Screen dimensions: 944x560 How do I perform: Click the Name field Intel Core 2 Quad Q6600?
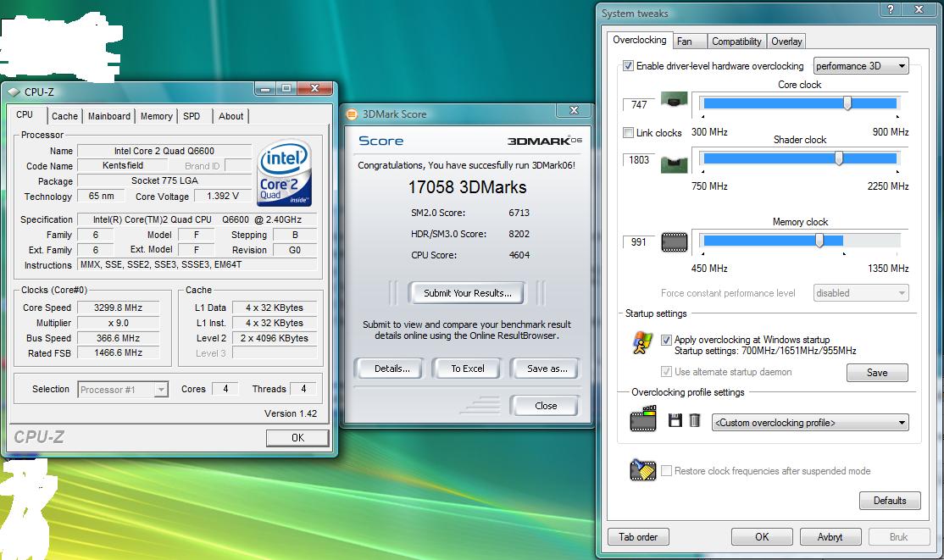(164, 151)
